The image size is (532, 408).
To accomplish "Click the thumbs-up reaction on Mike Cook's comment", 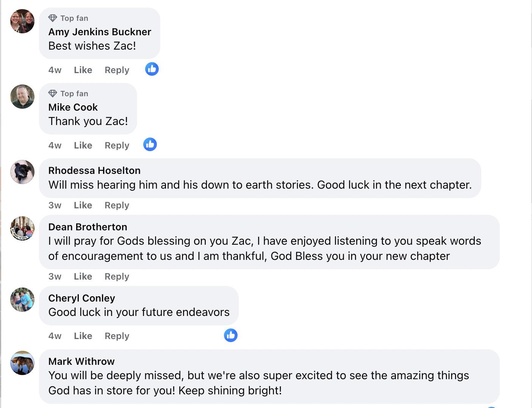I will (150, 144).
